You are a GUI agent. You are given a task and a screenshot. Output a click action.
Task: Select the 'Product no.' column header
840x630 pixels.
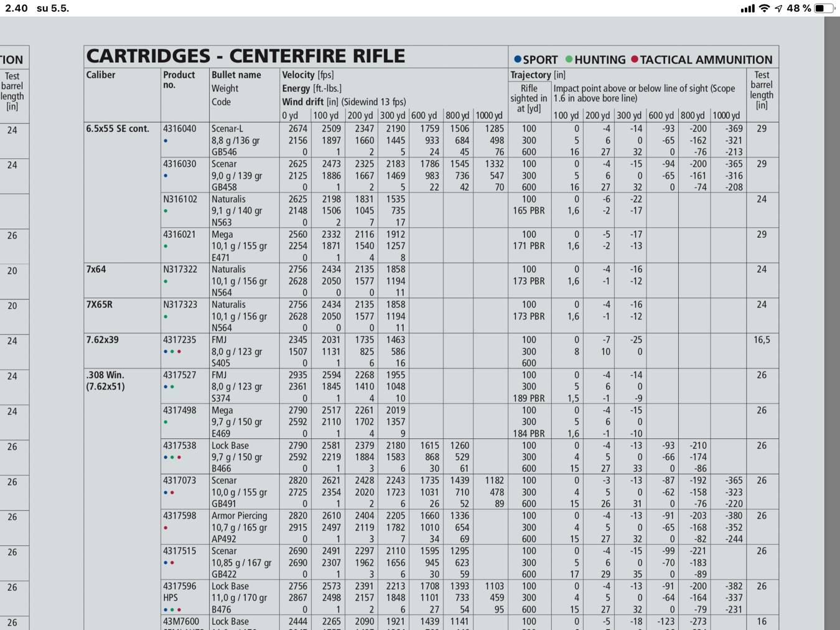click(179, 80)
